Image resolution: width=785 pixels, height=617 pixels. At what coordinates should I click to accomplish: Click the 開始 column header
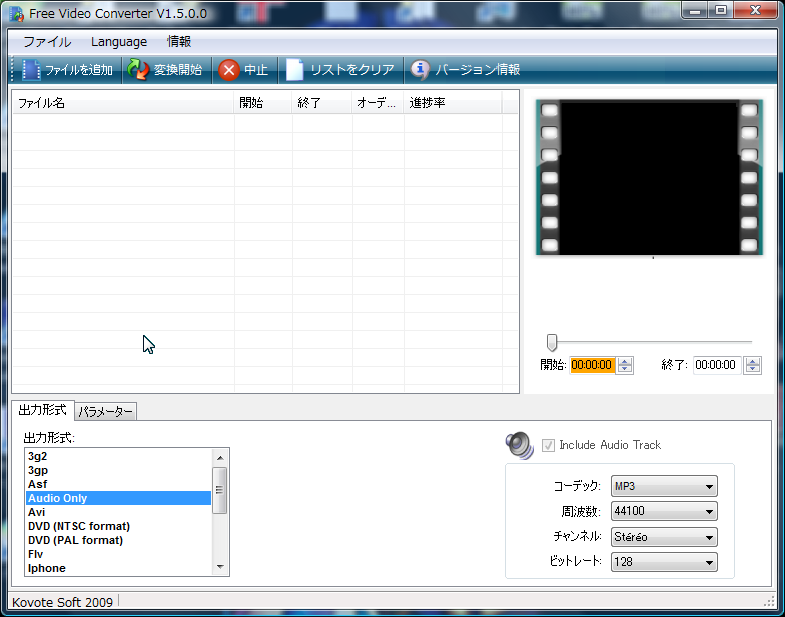tap(263, 103)
